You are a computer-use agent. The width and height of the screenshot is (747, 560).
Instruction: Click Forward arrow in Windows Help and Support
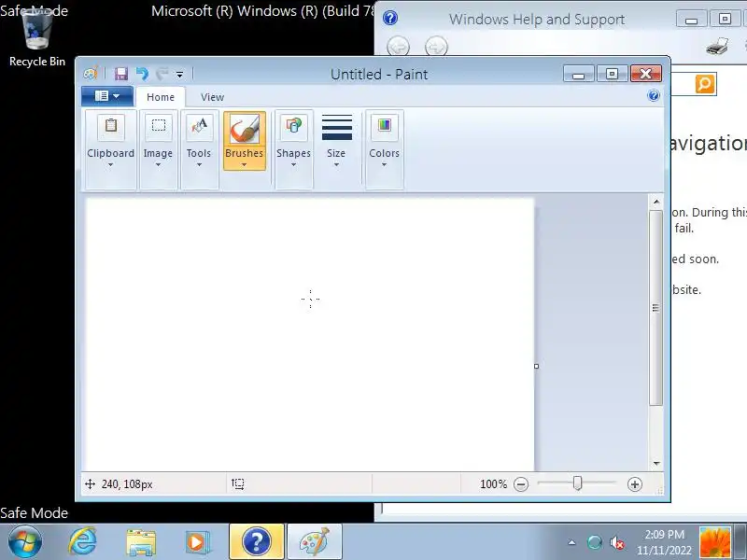point(436,47)
